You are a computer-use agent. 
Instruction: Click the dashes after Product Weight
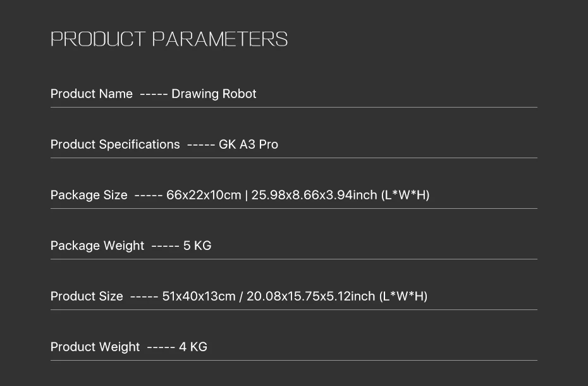tap(161, 347)
